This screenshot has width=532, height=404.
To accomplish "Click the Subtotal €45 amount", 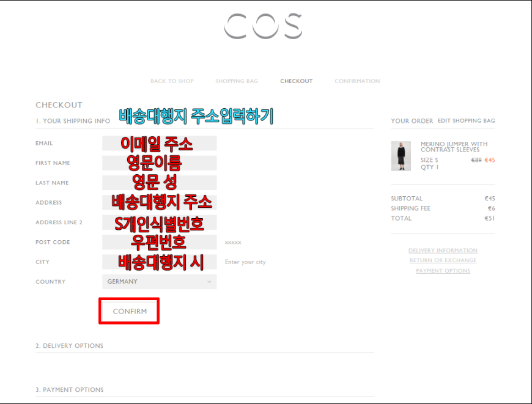I will (x=490, y=199).
